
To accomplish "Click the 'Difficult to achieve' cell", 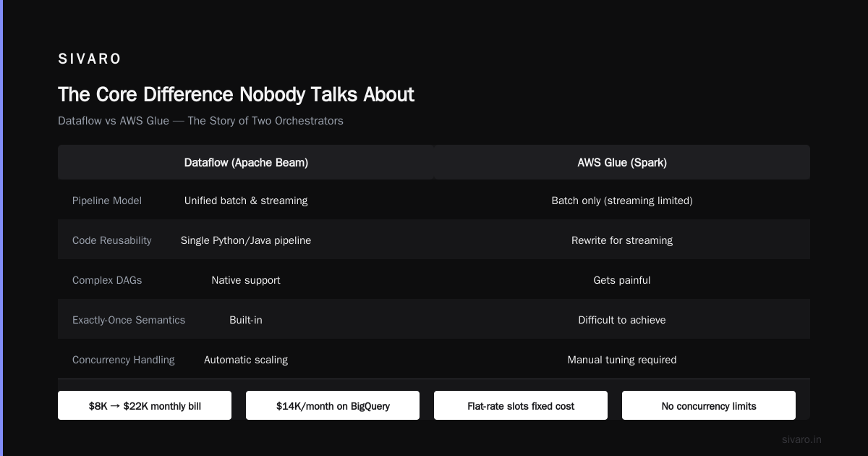I will point(622,320).
